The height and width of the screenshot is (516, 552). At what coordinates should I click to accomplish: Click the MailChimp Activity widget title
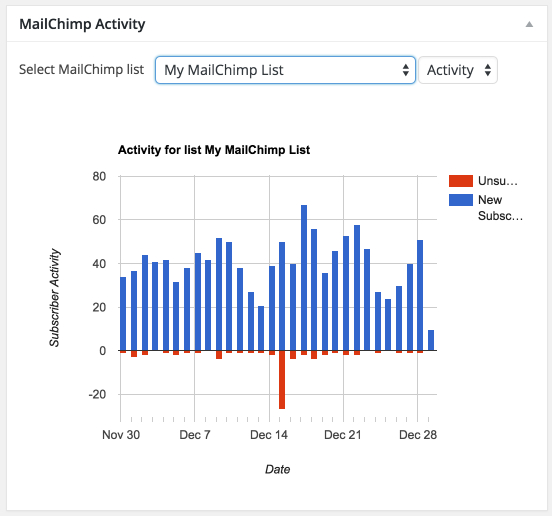pyautogui.click(x=82, y=24)
